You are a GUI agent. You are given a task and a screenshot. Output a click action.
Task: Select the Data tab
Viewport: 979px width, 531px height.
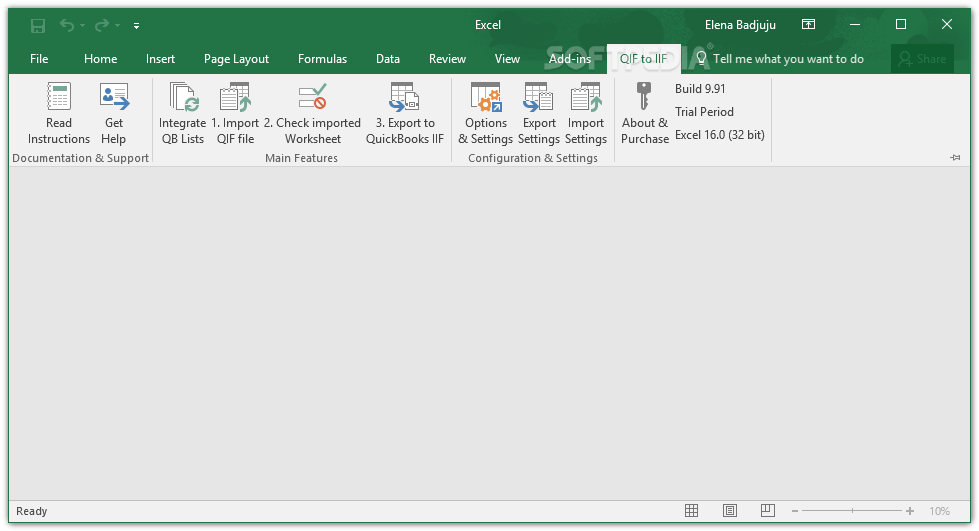[388, 59]
